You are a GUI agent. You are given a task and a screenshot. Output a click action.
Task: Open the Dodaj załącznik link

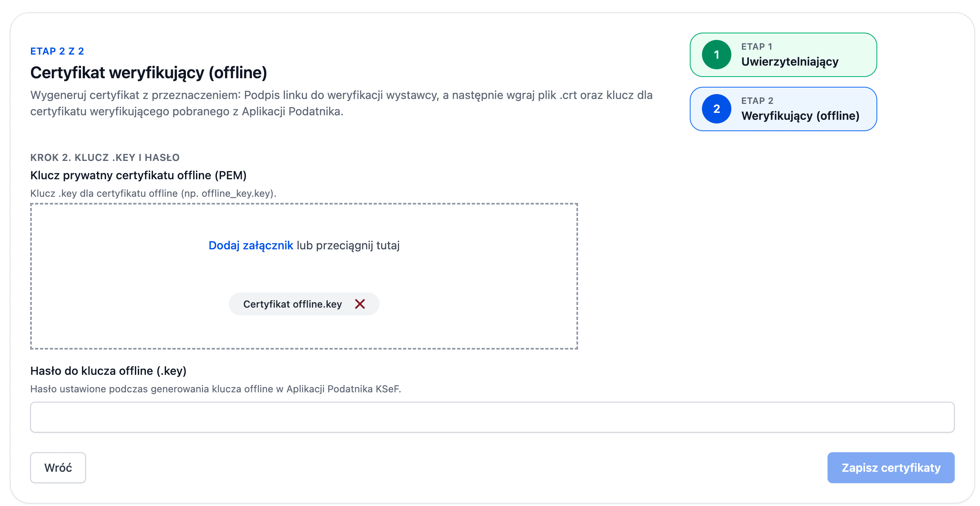click(251, 245)
